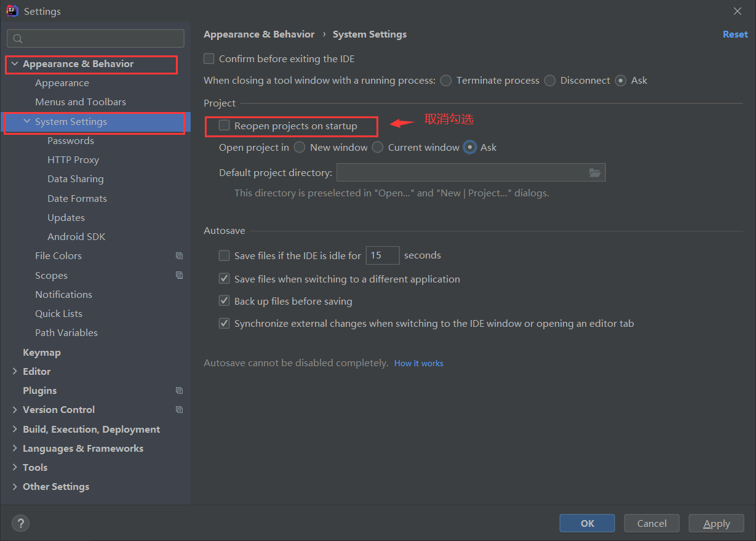Collapse Appearance & Behavior section
The width and height of the screenshot is (756, 541).
coord(15,64)
